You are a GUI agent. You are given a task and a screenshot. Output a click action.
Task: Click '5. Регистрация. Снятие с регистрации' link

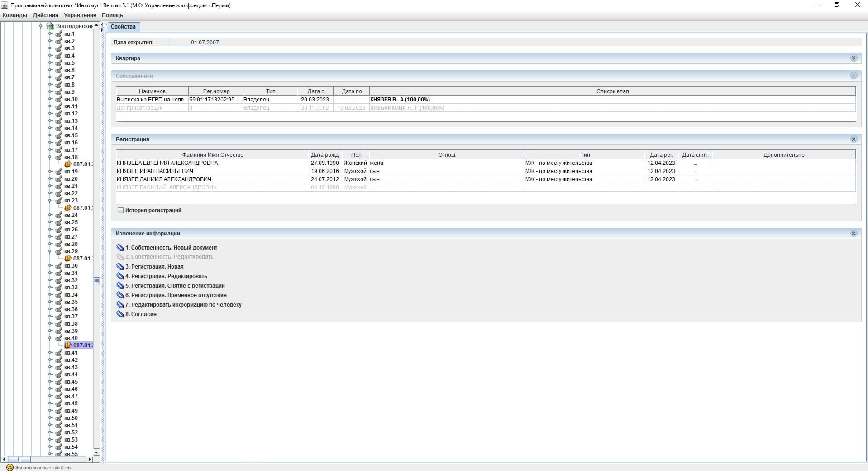click(175, 286)
